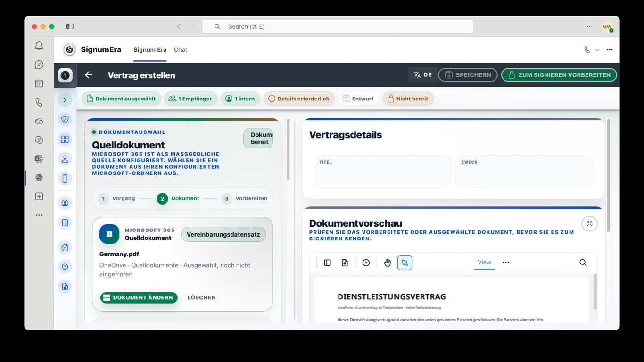The height and width of the screenshot is (362, 644).
Task: Open the Teams Activity bell icon
Action: (x=39, y=46)
